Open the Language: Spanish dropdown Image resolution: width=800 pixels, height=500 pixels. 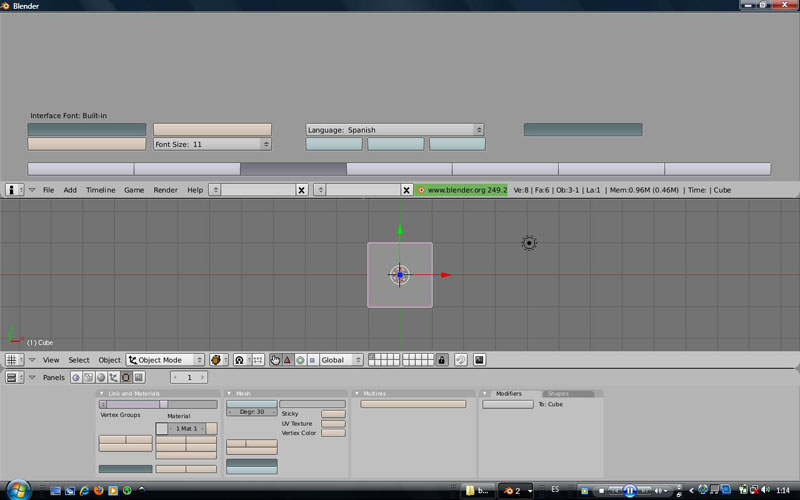coord(395,130)
